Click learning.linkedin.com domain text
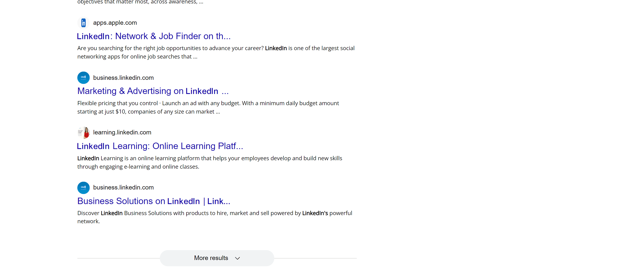This screenshot has width=644, height=280. (122, 132)
